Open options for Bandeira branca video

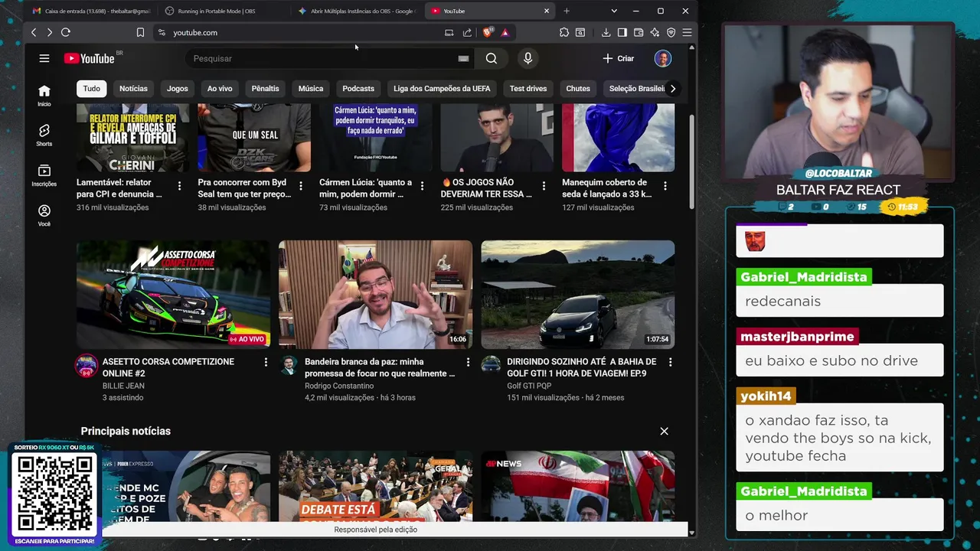(468, 362)
